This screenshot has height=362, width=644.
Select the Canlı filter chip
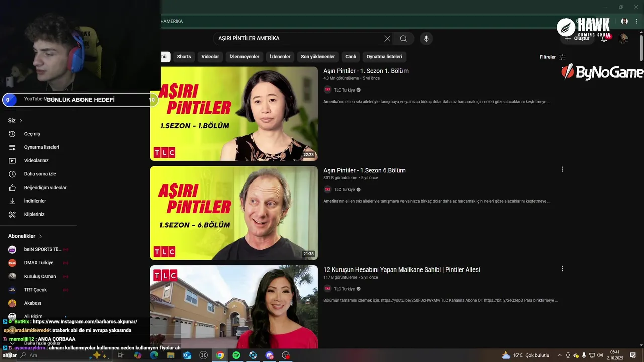click(351, 57)
